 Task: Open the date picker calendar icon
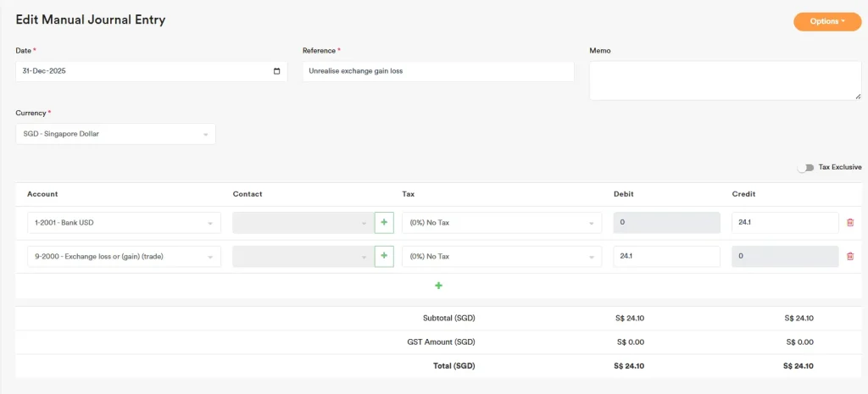pos(276,71)
